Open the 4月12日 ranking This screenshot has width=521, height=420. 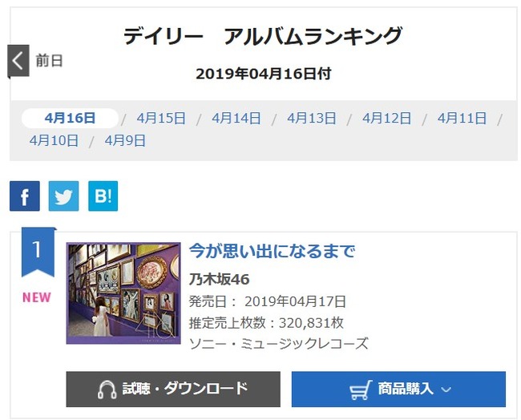(387, 119)
